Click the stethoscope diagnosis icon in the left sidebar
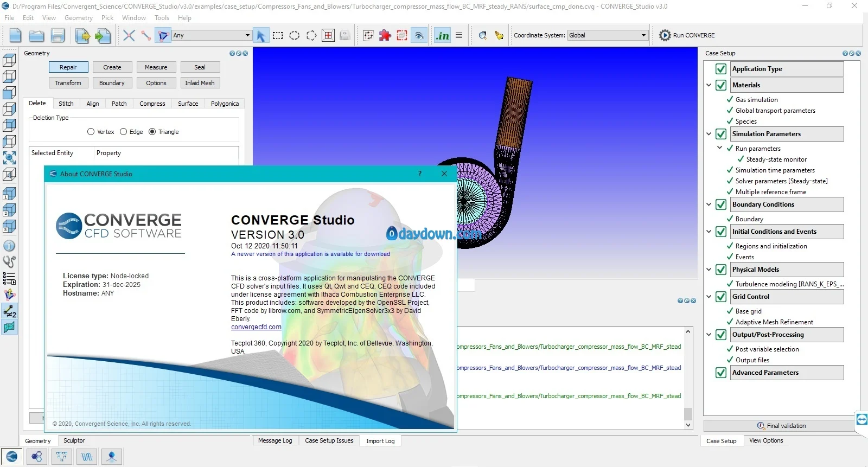868x467 pixels. point(9,261)
